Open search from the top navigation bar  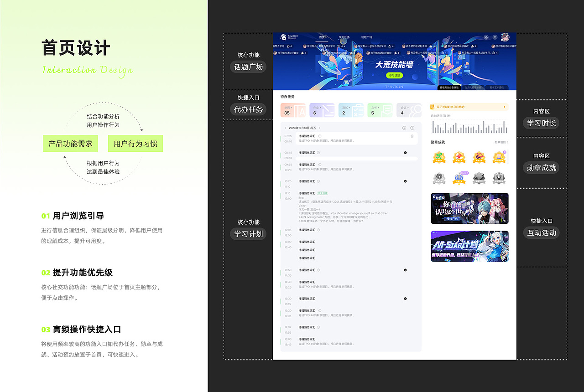(485, 37)
